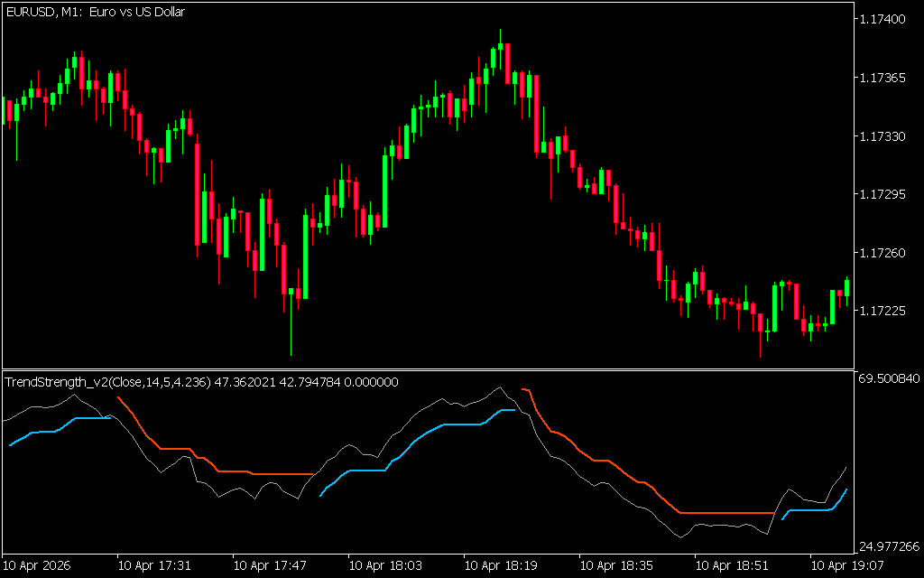This screenshot has width=924, height=578.
Task: Select the 1.17330 price scale mark
Action: pos(884,136)
